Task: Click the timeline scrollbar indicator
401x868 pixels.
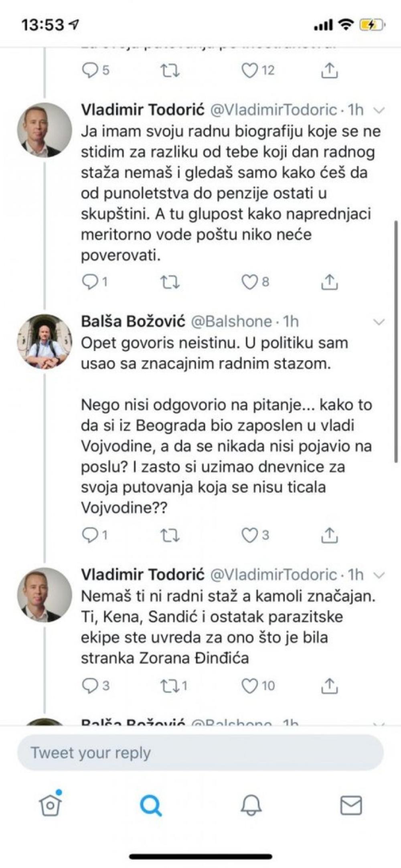Action: point(396,341)
